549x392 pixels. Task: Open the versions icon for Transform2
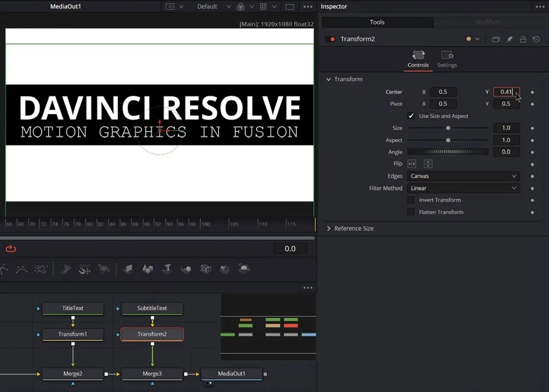click(x=496, y=39)
